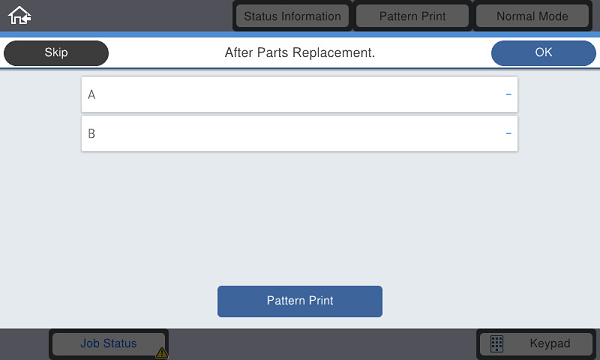Image resolution: width=600 pixels, height=360 pixels.
Task: Select the letter B label
Action: pyautogui.click(x=91, y=134)
